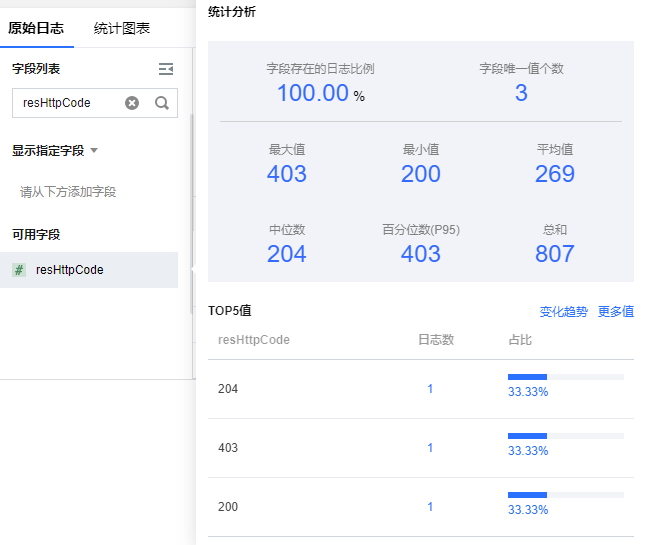The image size is (646, 545).
Task: Click the search magnifier icon
Action: [161, 103]
